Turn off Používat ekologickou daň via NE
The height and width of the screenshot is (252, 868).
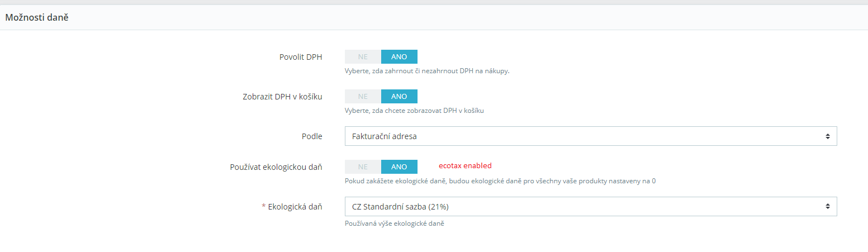(363, 167)
